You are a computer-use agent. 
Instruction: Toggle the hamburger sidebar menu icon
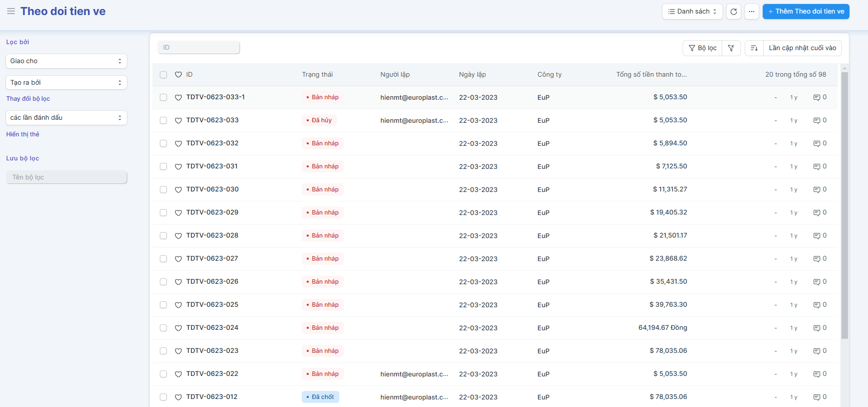click(11, 11)
